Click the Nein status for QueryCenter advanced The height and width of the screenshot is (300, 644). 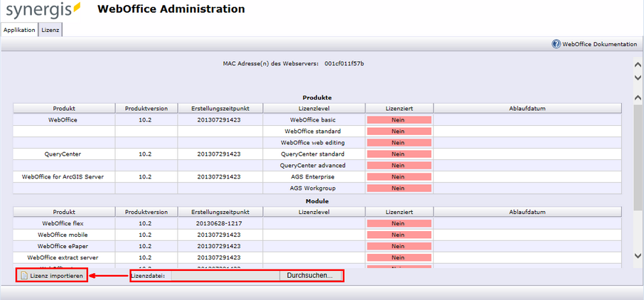[x=399, y=165]
